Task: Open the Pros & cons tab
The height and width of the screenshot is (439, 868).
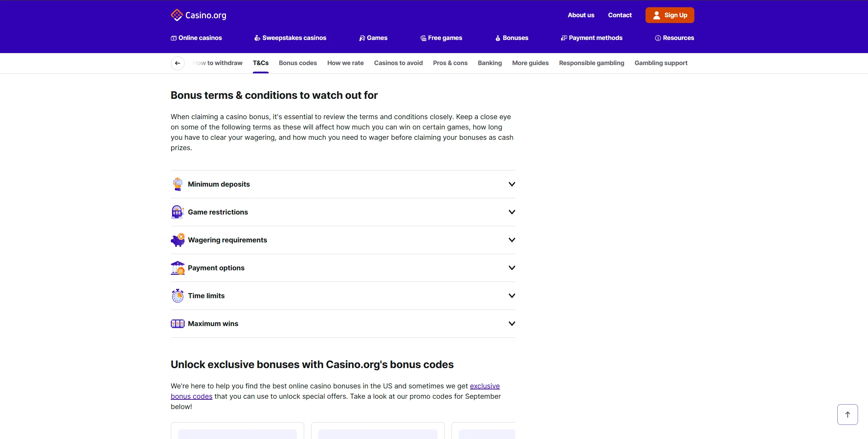Action: [x=450, y=63]
